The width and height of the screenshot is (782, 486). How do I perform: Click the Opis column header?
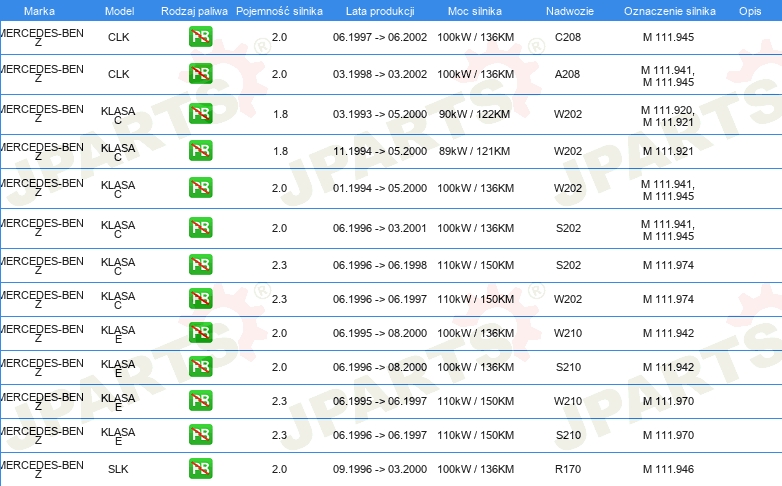(750, 11)
